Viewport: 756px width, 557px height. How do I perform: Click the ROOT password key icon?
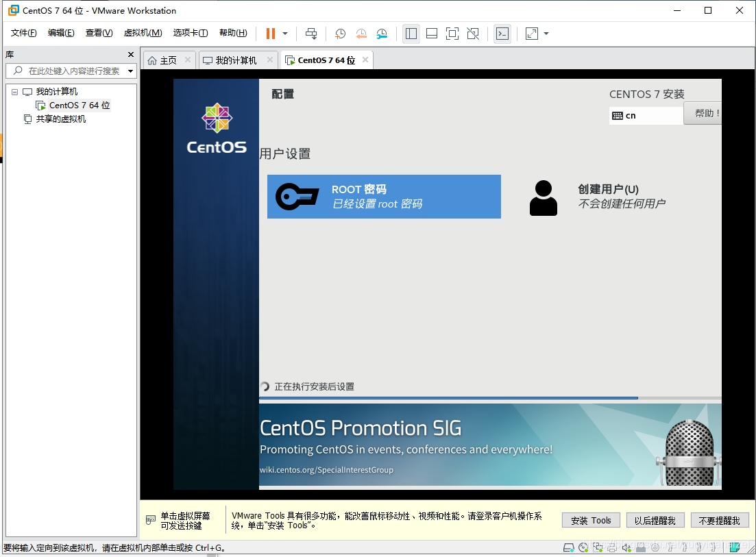297,197
